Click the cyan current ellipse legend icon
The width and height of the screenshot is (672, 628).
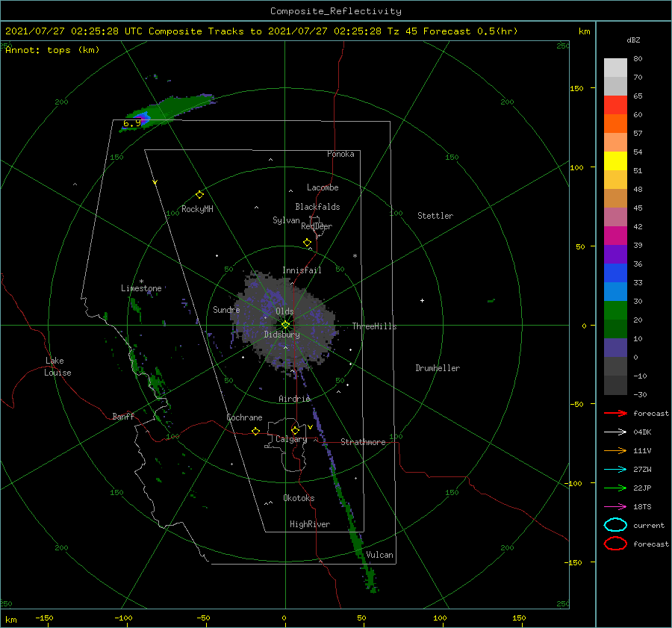pyautogui.click(x=615, y=525)
